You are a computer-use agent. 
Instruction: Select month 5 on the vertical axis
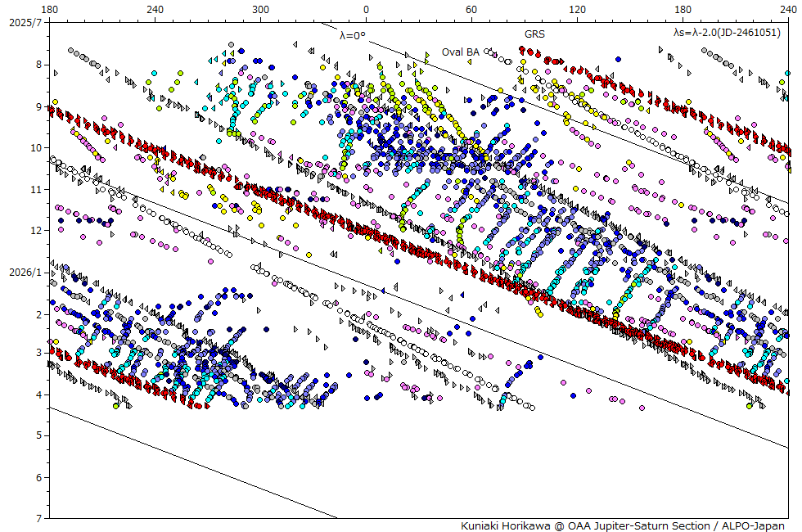[x=38, y=436]
